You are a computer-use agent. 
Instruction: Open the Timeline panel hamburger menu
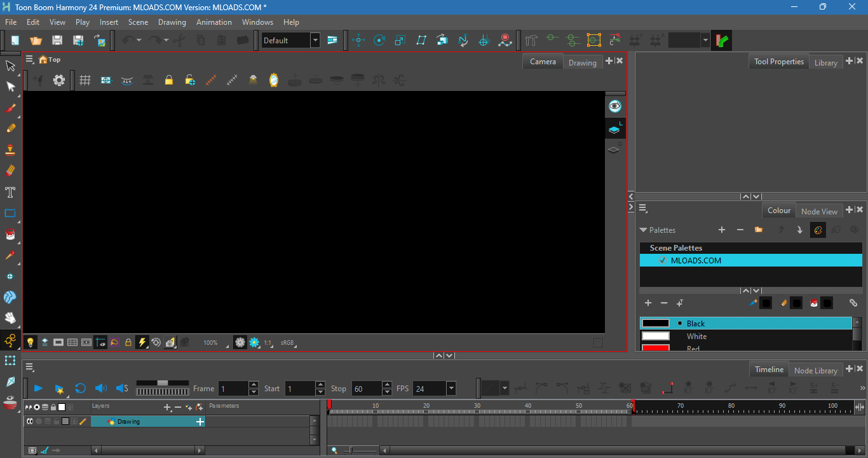tap(29, 367)
